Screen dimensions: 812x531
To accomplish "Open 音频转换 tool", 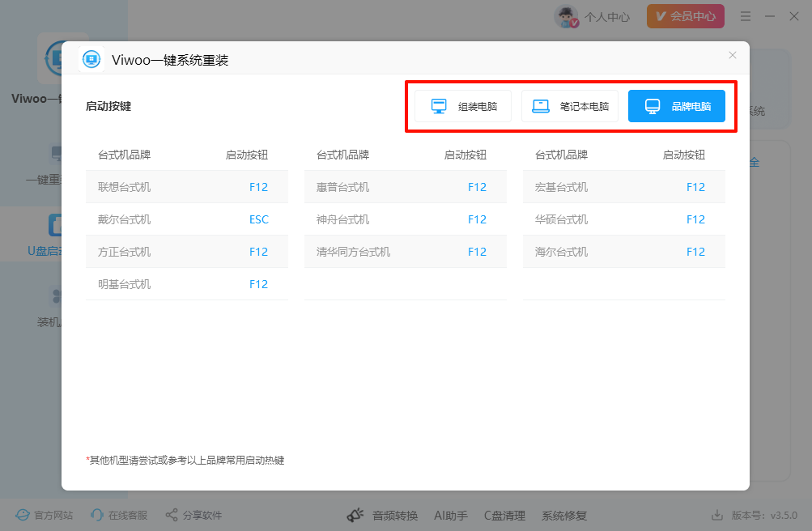I will coord(395,516).
